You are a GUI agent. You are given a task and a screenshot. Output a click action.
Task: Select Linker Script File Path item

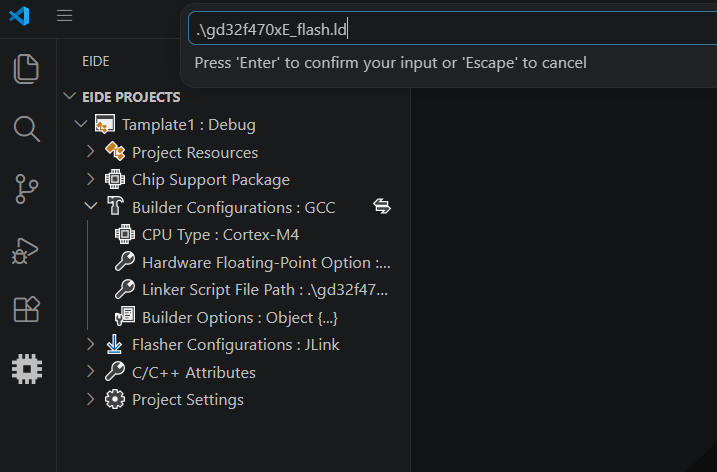pyautogui.click(x=251, y=290)
